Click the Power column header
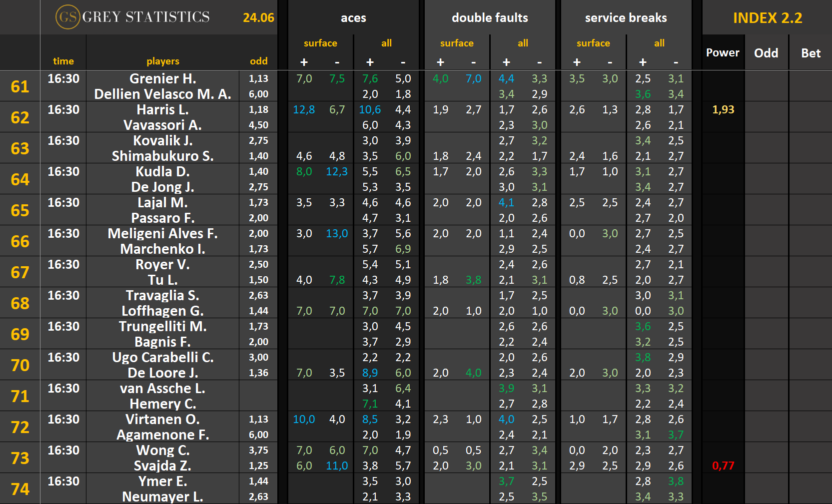This screenshot has height=504, width=832. tap(723, 53)
